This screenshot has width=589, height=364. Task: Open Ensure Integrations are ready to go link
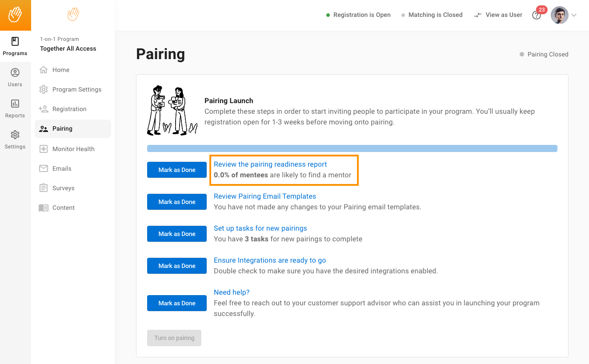pyautogui.click(x=270, y=260)
